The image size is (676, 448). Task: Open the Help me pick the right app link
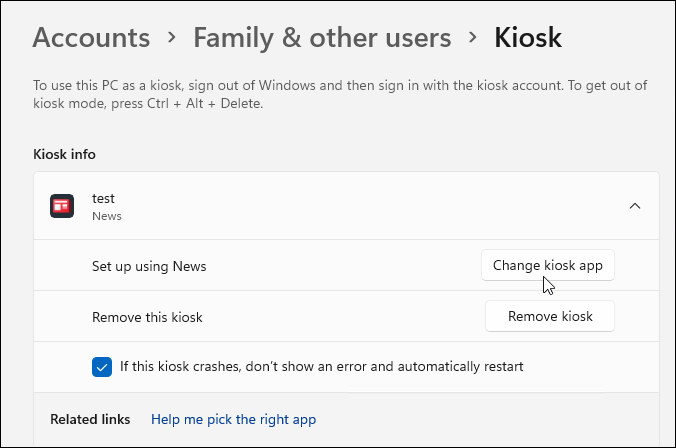[233, 420]
